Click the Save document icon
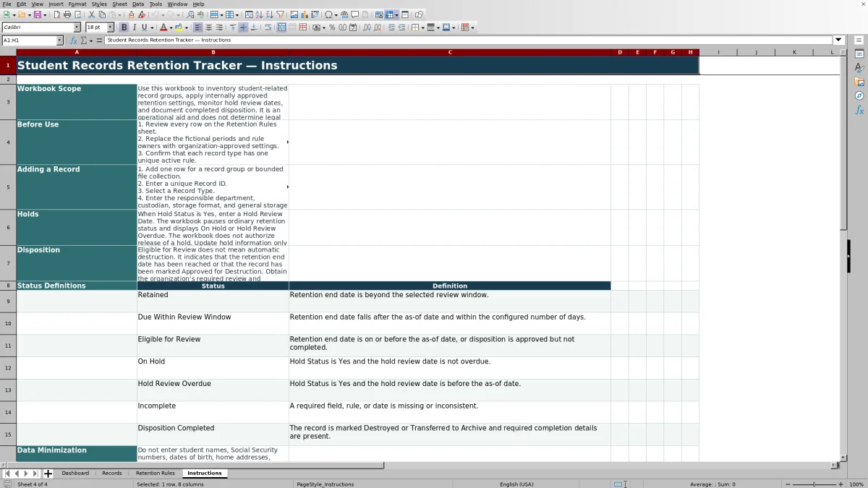Viewport: 868px width, 488px height. (x=37, y=14)
